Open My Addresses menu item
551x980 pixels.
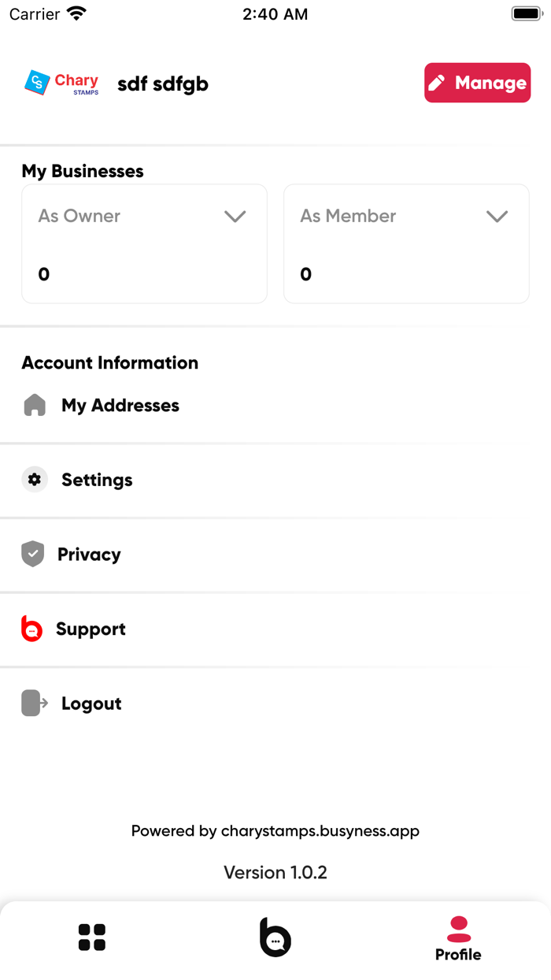click(120, 406)
